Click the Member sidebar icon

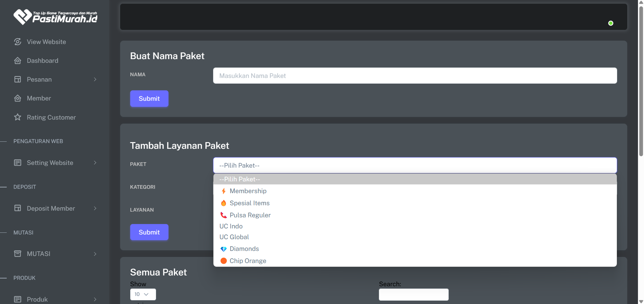pyautogui.click(x=18, y=98)
